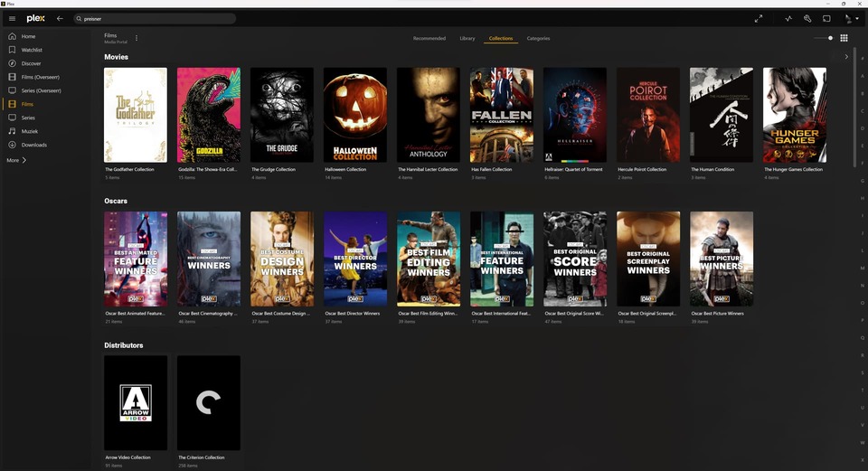Image resolution: width=868 pixels, height=471 pixels.
Task: Click 'The Godfather Collection' title link
Action: point(129,169)
